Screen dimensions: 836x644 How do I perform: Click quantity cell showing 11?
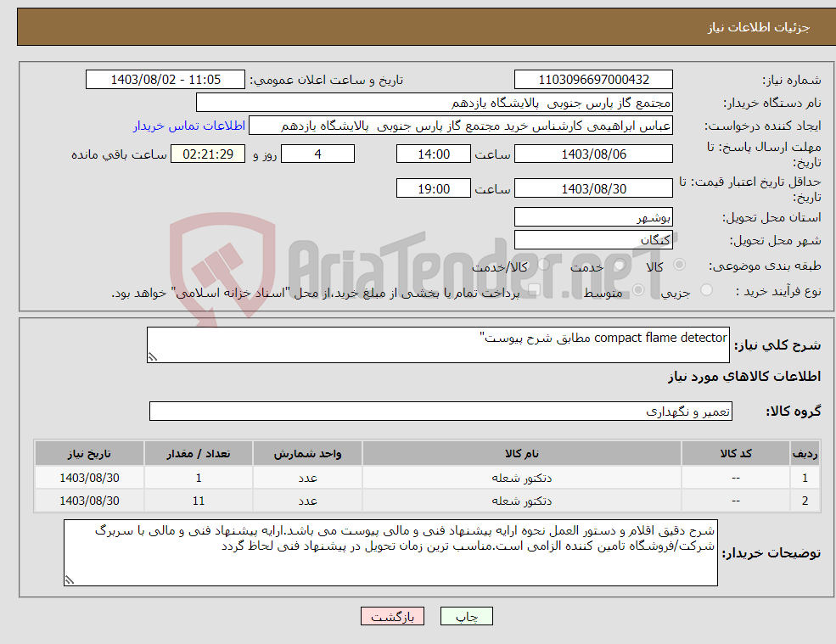point(199,501)
